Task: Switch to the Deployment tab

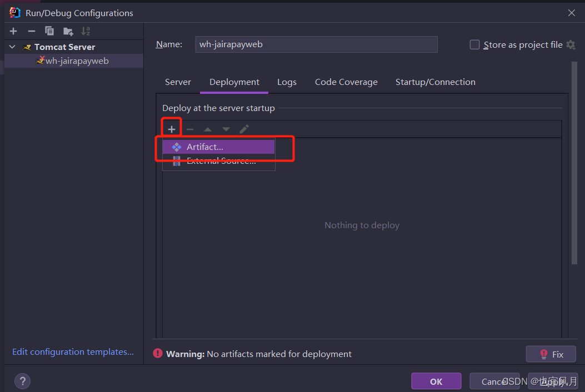Action: pyautogui.click(x=234, y=82)
